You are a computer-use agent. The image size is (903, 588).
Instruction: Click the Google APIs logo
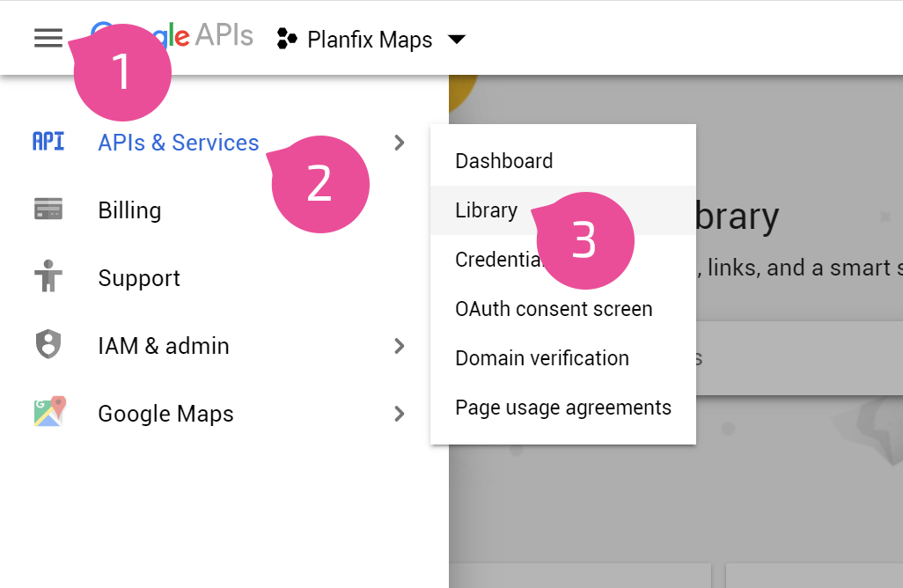pos(172,36)
